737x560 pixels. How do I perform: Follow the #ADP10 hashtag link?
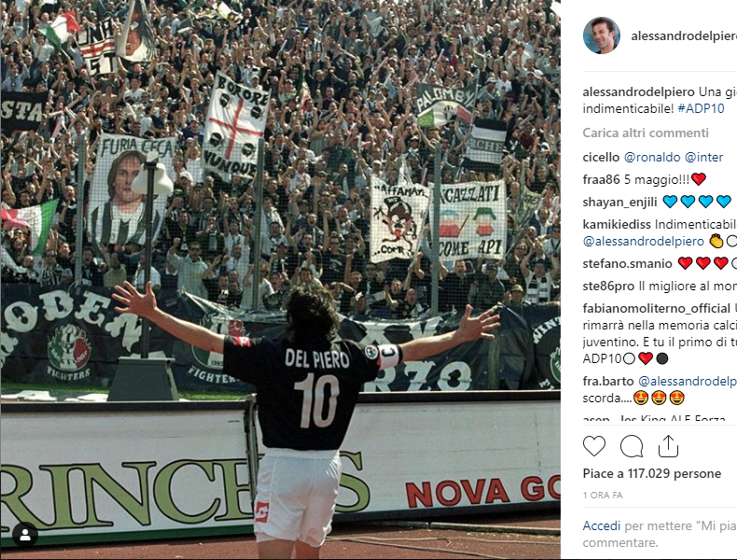coord(701,108)
